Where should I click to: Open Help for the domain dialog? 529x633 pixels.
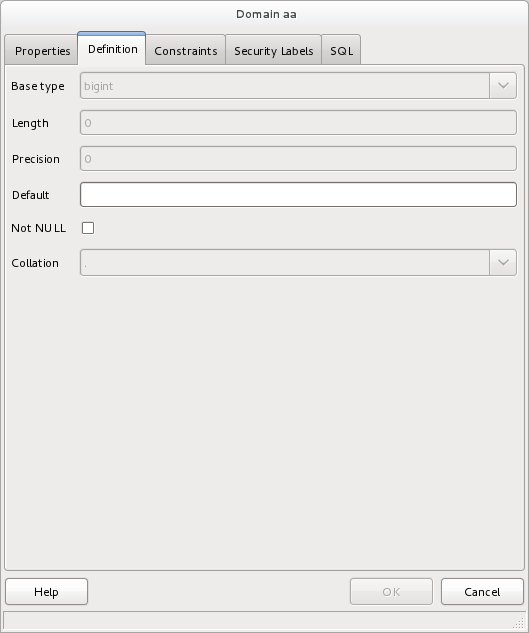[x=46, y=592]
